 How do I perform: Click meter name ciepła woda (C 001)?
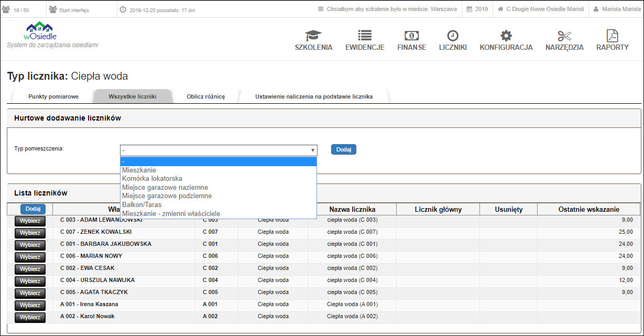coord(352,244)
